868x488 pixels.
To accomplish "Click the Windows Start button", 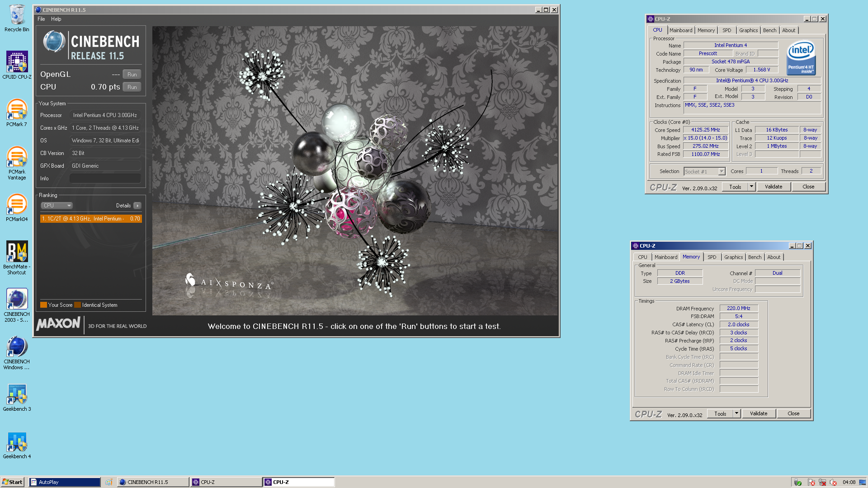I will pos(13,482).
